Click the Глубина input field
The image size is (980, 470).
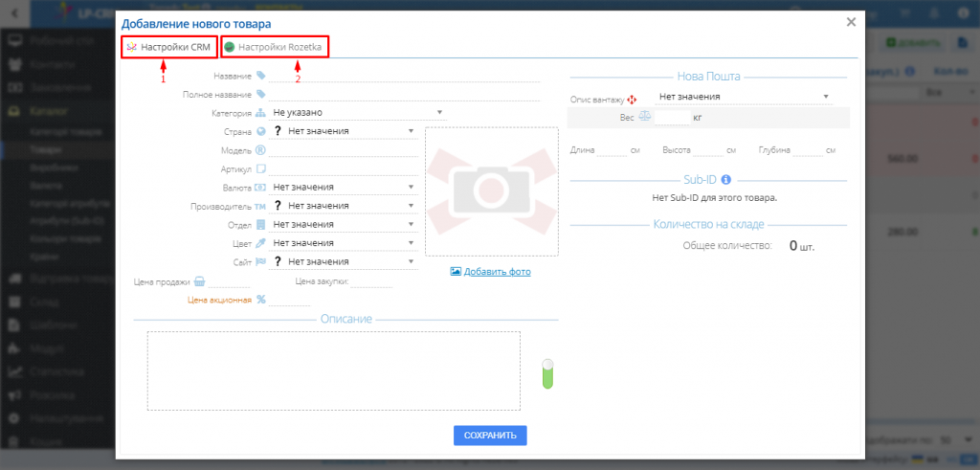(x=808, y=150)
